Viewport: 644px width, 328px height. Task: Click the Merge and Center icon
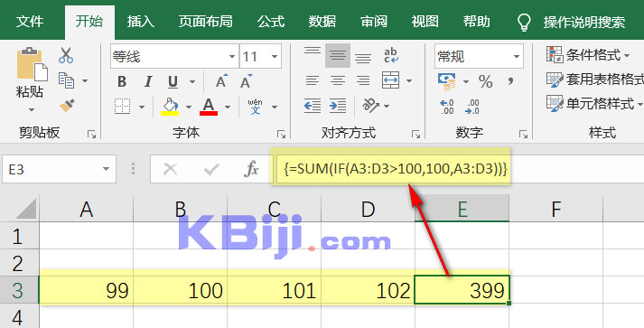click(x=390, y=80)
